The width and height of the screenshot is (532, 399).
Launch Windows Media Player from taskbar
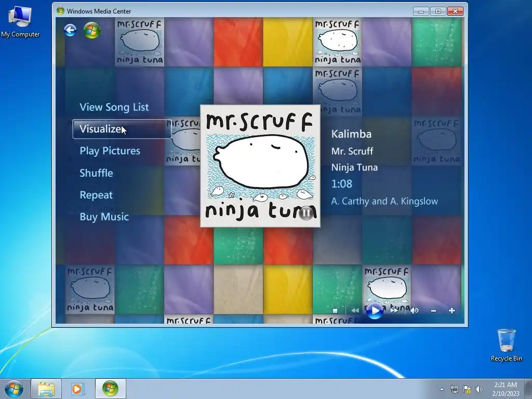(78, 389)
